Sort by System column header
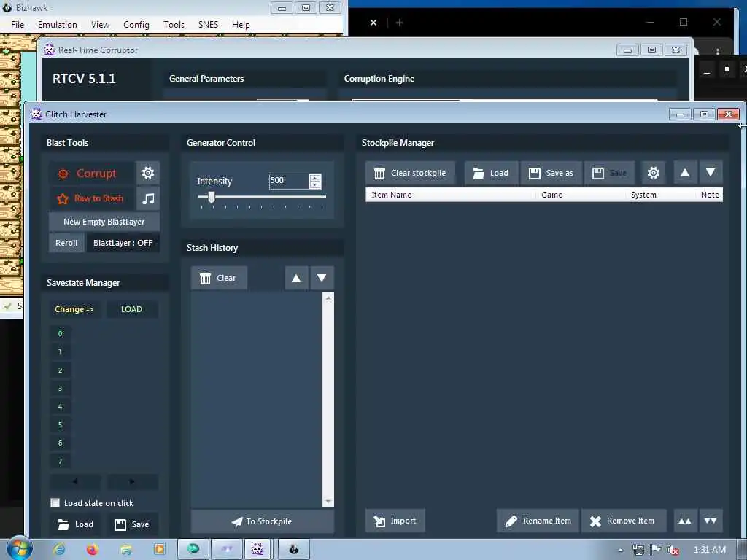The height and width of the screenshot is (560, 747). point(661,195)
